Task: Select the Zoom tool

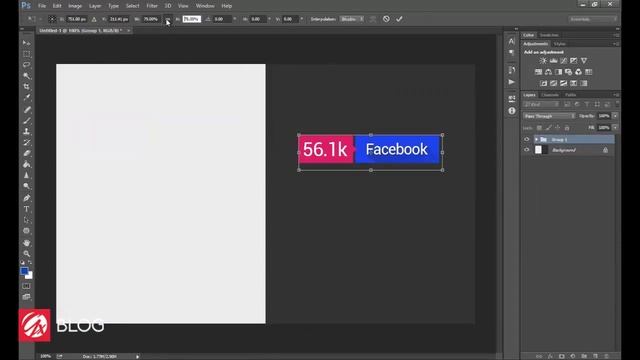Action: point(27,253)
